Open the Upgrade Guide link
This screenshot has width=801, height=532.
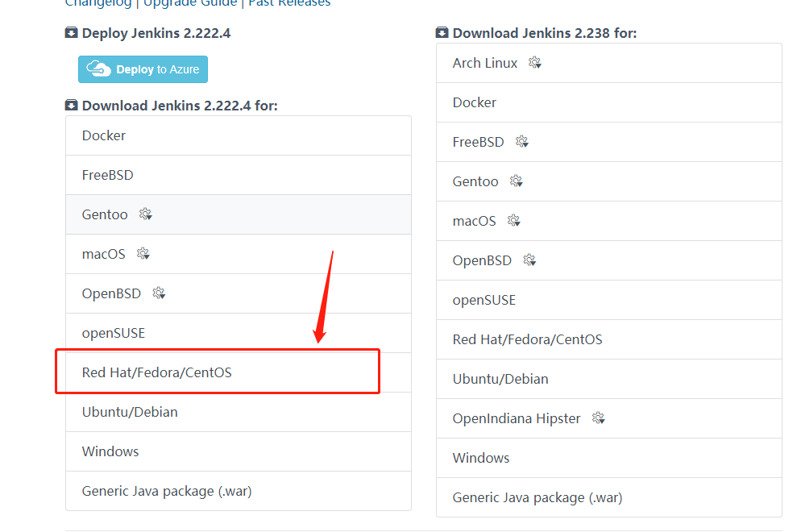click(x=190, y=3)
